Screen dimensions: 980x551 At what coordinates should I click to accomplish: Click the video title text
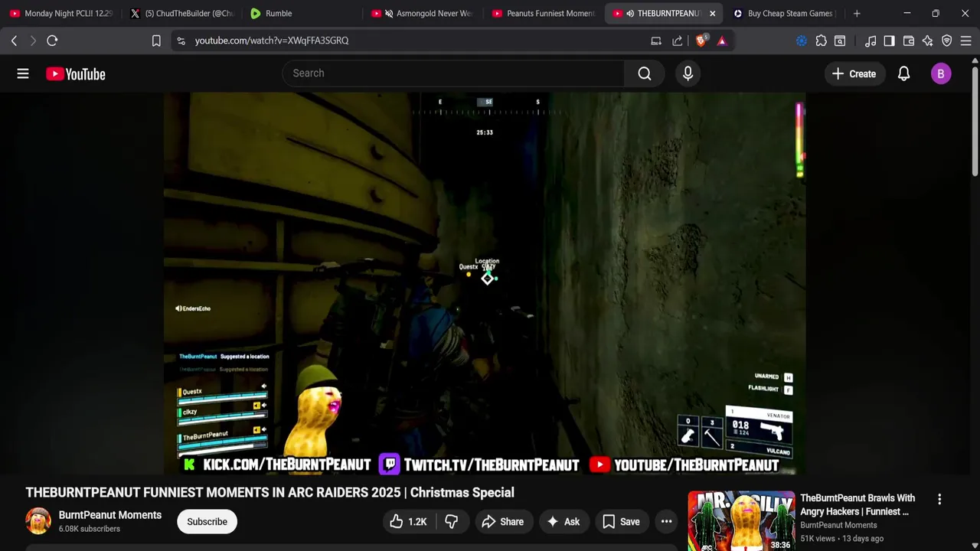269,493
